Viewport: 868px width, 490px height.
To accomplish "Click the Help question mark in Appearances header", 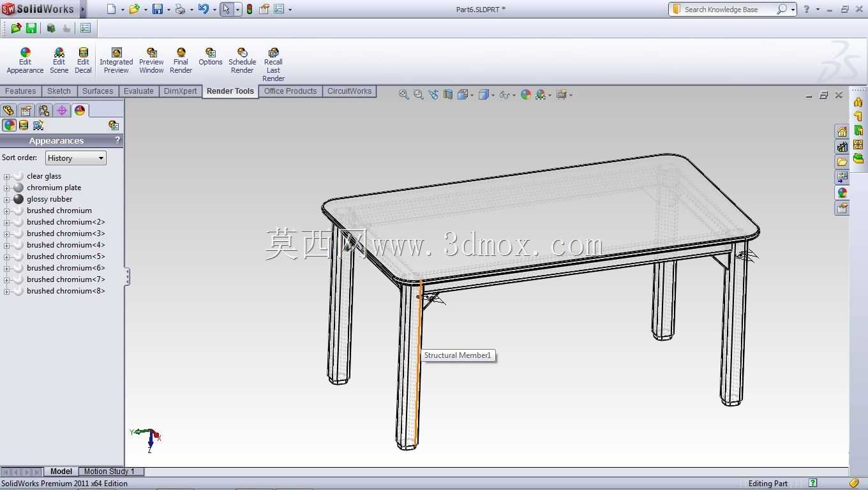I will (117, 140).
